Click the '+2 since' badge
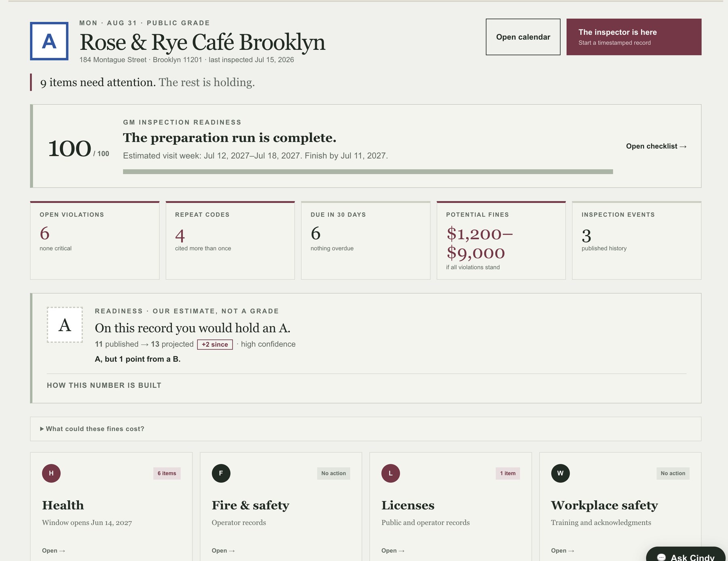This screenshot has width=728, height=561. click(215, 344)
